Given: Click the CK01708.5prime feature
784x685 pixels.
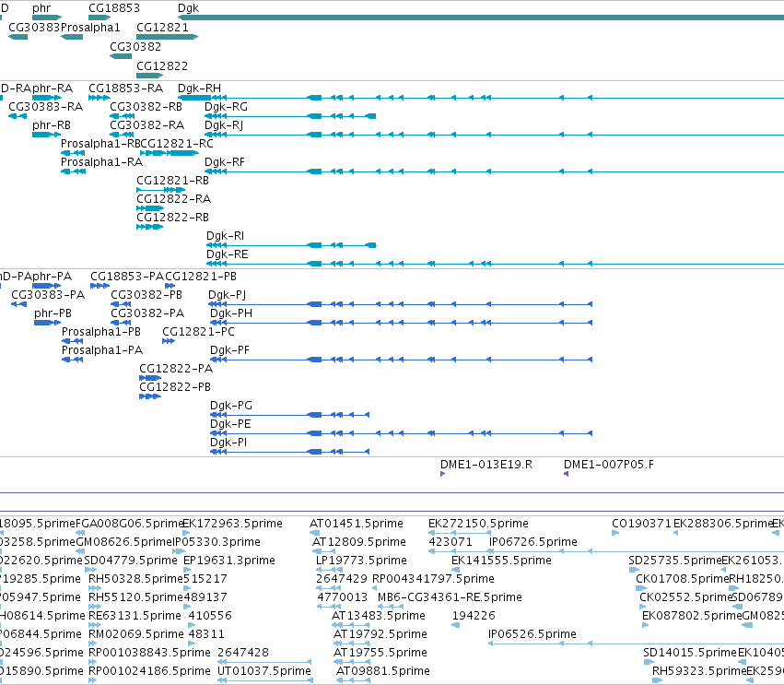Looking at the screenshot, I should [640, 588].
